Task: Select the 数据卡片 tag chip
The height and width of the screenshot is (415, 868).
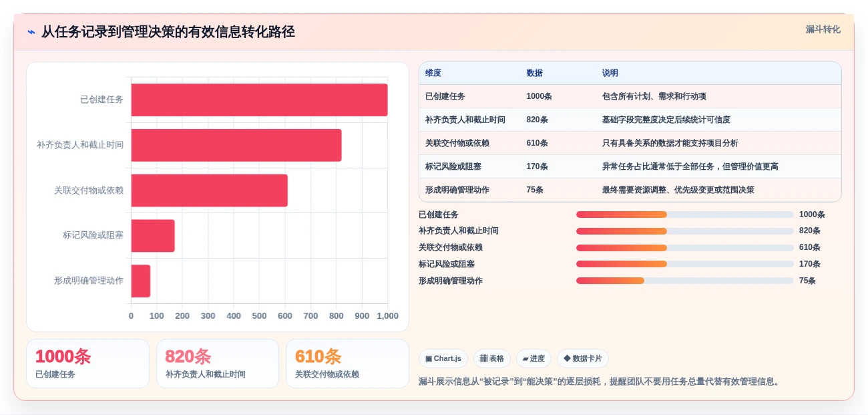Action: (583, 358)
